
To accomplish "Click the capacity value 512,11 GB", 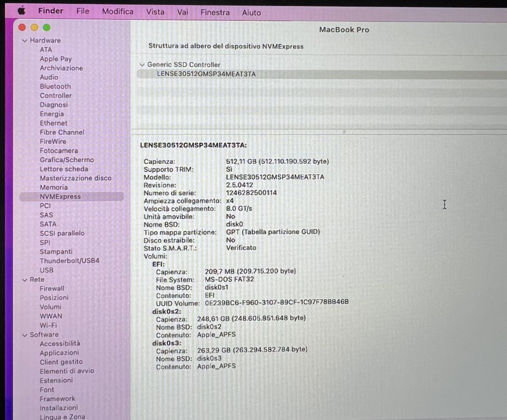I will (277, 161).
